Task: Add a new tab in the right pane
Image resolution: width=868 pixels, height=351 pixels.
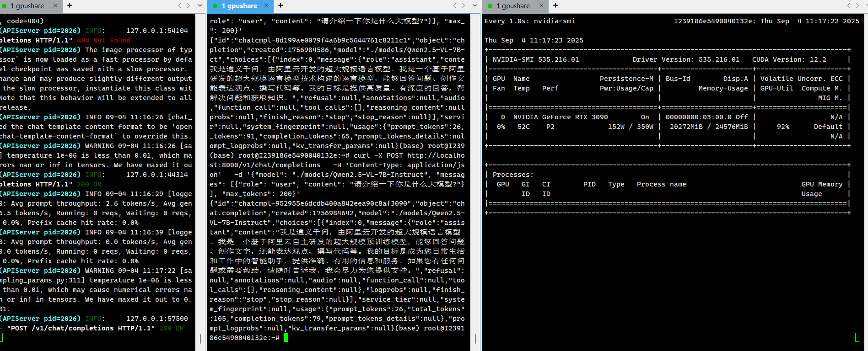Action: (x=555, y=5)
